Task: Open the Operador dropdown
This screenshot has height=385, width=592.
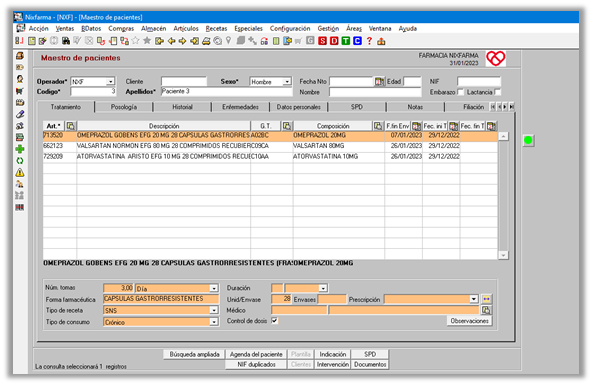Action: (110, 82)
